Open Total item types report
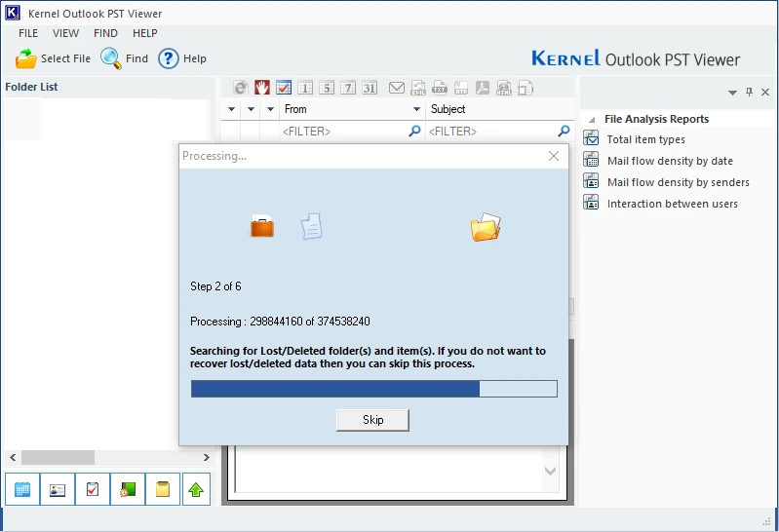This screenshot has height=532, width=779. pyautogui.click(x=645, y=139)
